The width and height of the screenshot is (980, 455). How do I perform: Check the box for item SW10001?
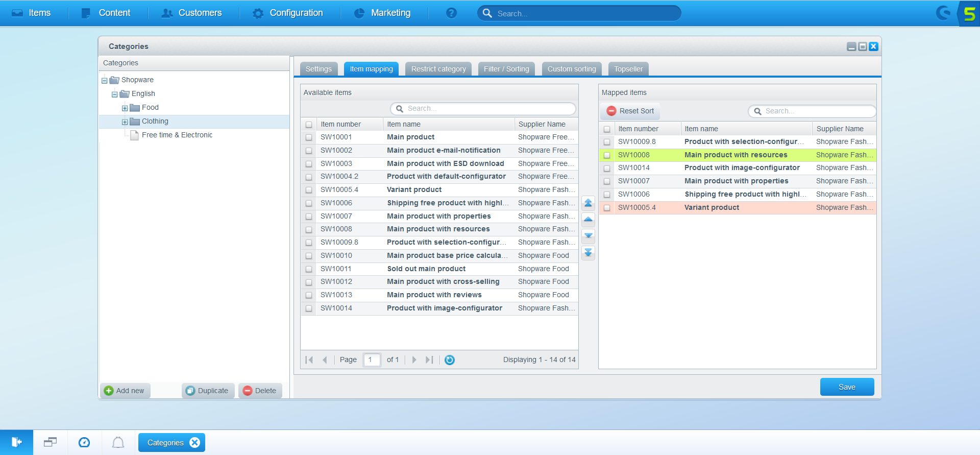(309, 137)
